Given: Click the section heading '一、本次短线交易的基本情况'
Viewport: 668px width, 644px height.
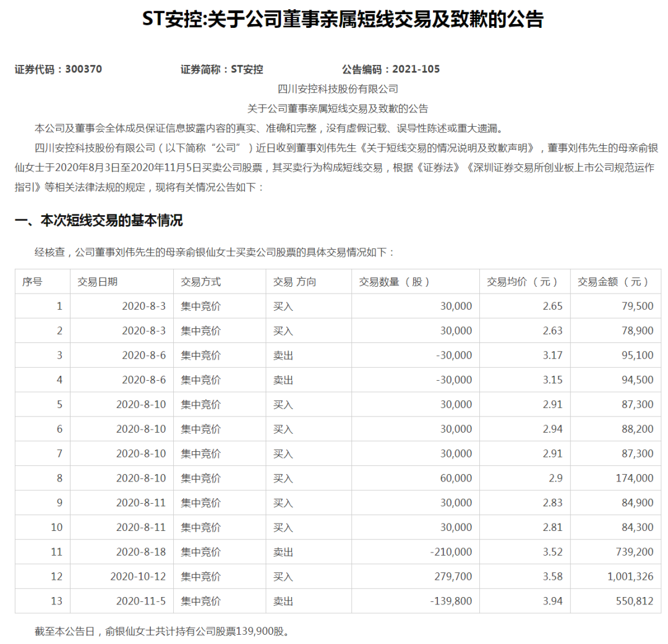Looking at the screenshot, I should [x=99, y=221].
